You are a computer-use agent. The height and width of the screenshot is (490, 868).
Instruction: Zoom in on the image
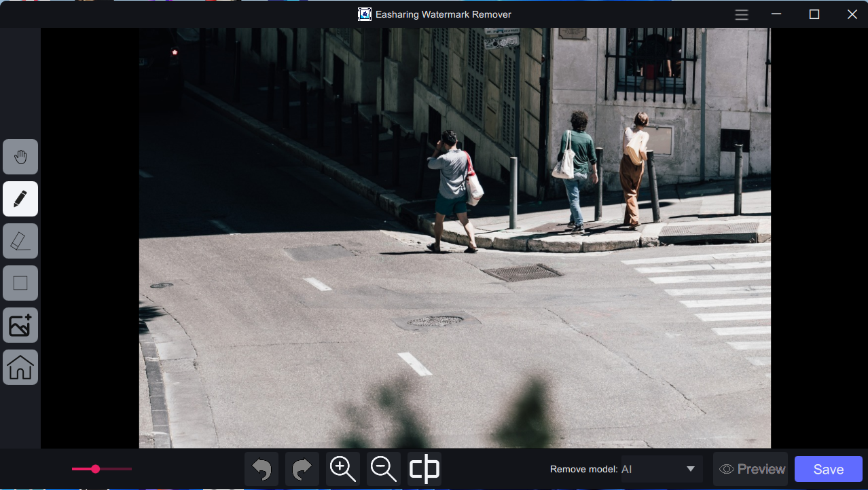pyautogui.click(x=343, y=469)
